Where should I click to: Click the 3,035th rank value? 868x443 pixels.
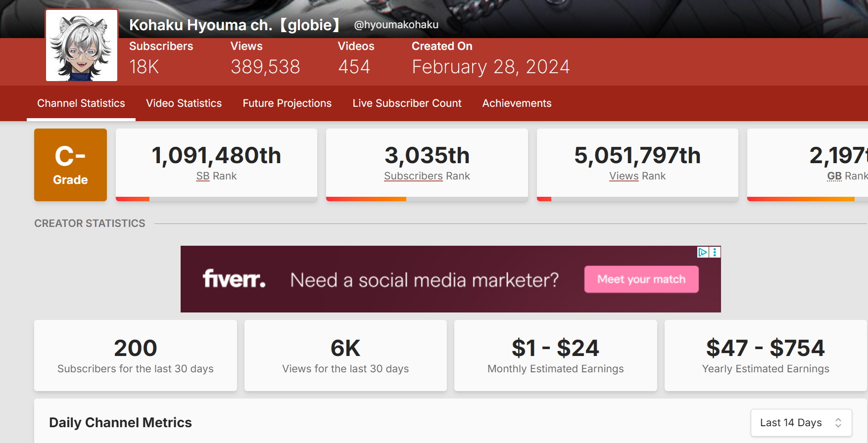tap(427, 156)
